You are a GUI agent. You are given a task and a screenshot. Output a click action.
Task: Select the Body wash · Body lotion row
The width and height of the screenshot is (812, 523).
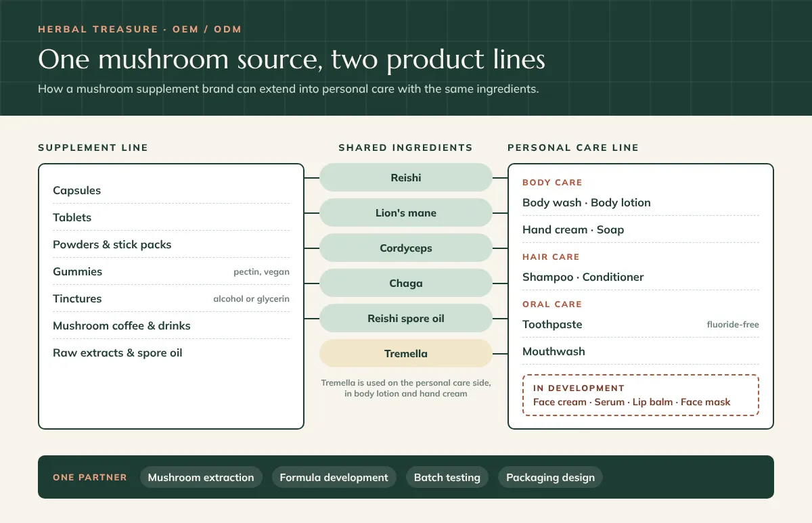(x=641, y=203)
